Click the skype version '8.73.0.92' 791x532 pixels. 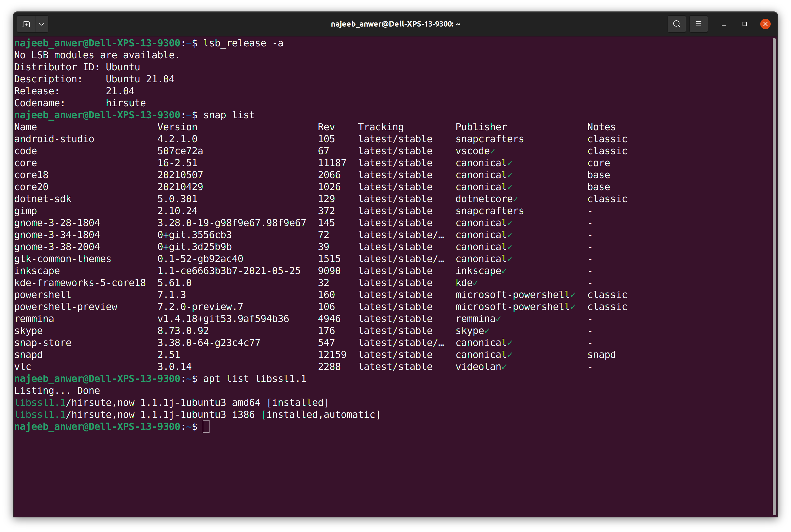coord(183,331)
